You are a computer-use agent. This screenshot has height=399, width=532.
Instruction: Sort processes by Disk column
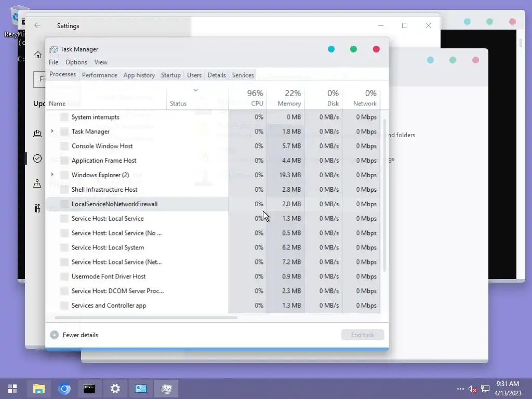click(x=323, y=98)
